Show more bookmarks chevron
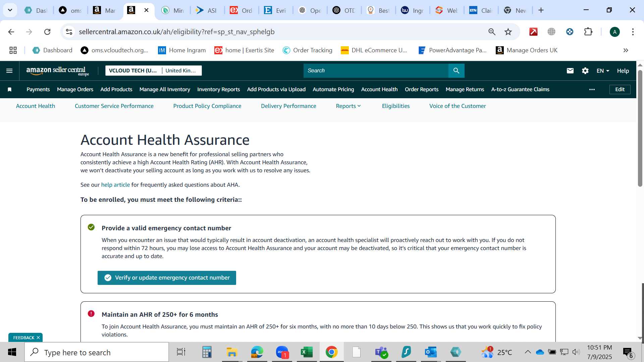644x362 pixels. (626, 50)
